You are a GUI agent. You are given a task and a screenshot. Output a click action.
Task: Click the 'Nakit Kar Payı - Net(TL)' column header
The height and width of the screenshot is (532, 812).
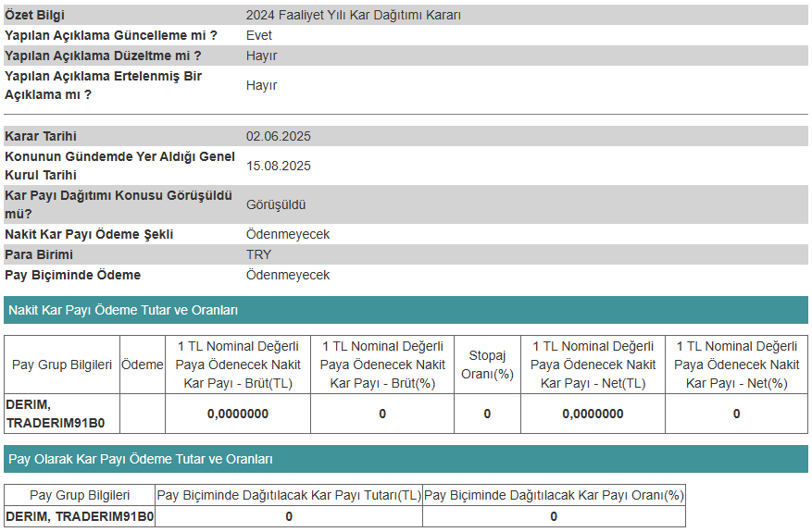[x=593, y=365]
